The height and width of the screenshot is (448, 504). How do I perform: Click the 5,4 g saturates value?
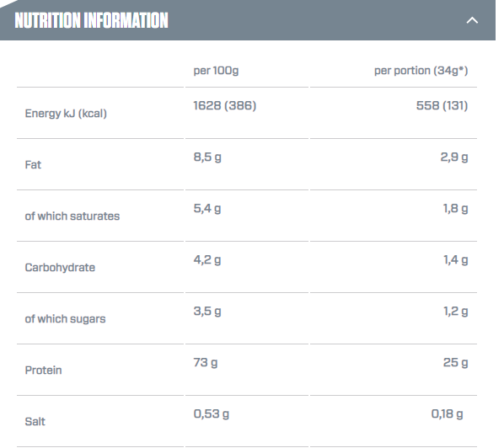point(207,209)
